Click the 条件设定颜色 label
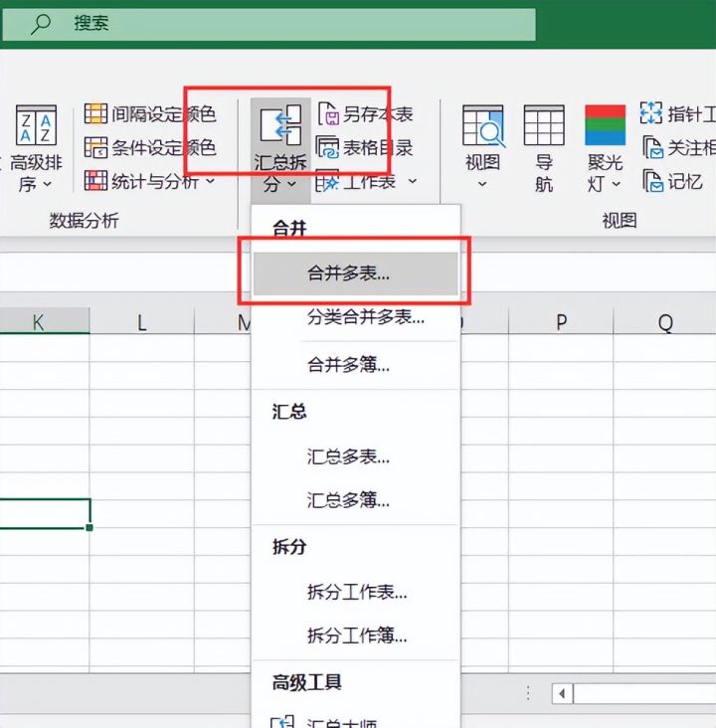Viewport: 716px width, 728px height. coord(164,147)
